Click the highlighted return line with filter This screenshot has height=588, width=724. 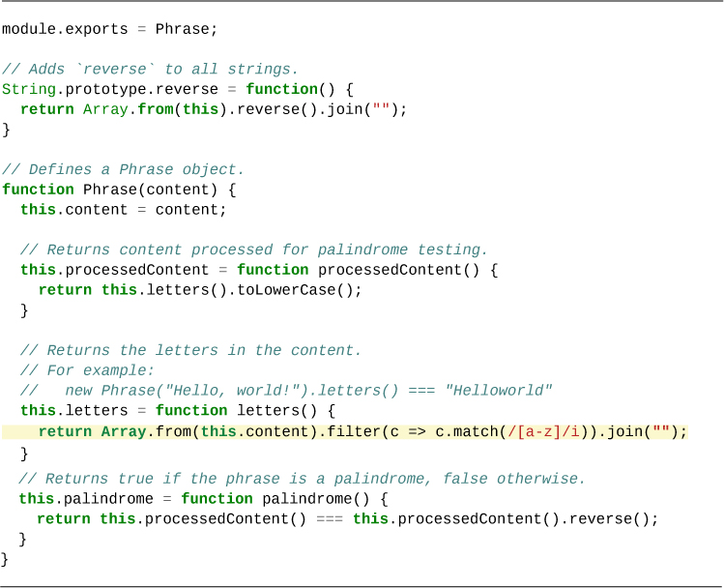click(x=362, y=431)
